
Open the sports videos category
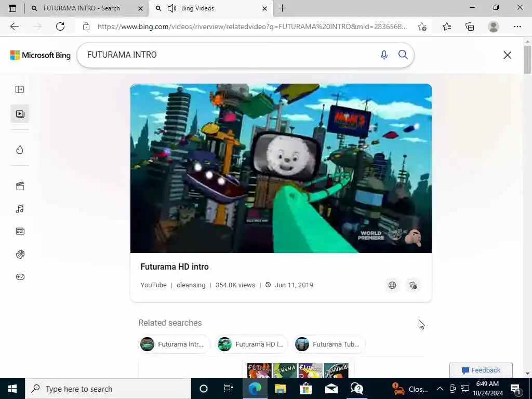[x=20, y=254]
